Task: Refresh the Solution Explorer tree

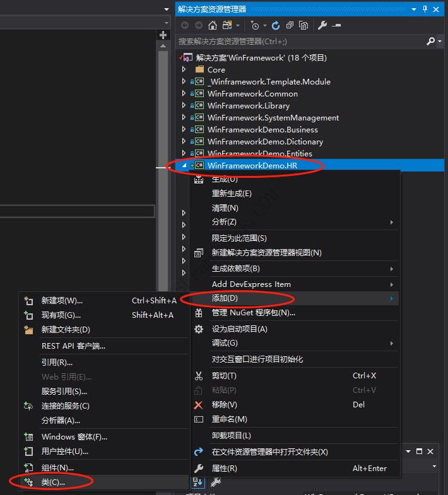Action: (276, 25)
